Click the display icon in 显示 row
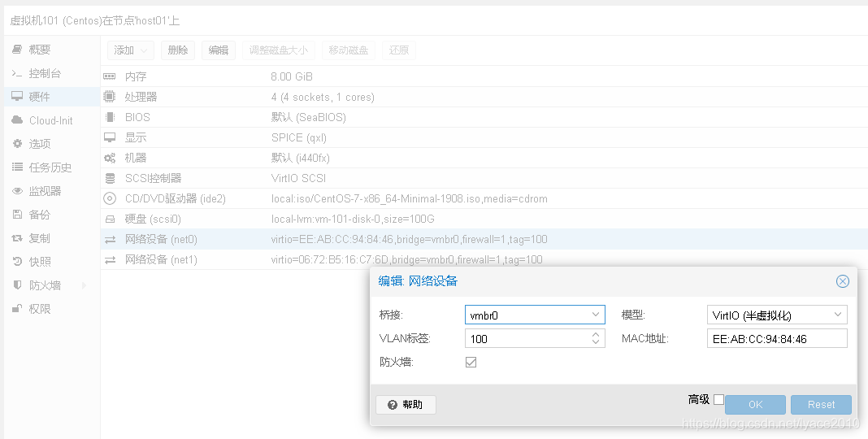The image size is (868, 439). (x=110, y=137)
